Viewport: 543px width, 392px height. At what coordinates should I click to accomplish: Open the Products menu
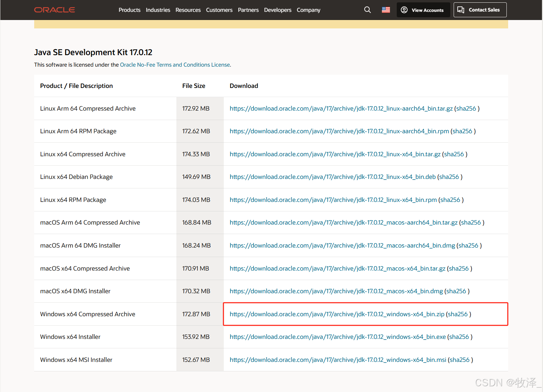coord(129,10)
